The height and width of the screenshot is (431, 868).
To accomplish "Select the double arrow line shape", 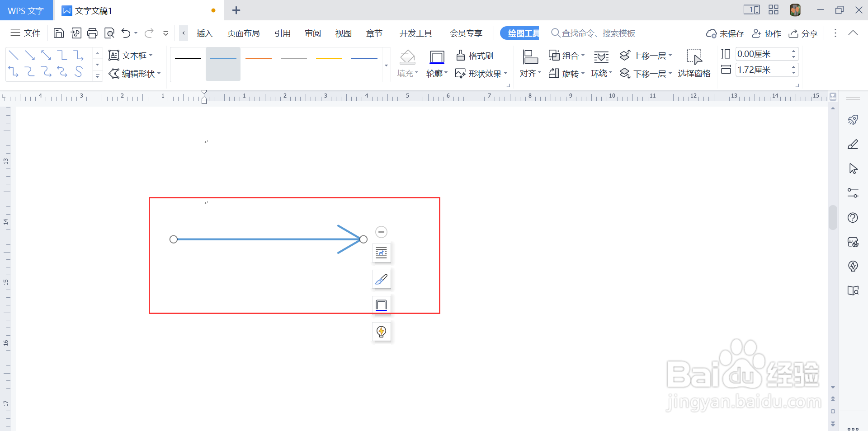I will point(46,55).
